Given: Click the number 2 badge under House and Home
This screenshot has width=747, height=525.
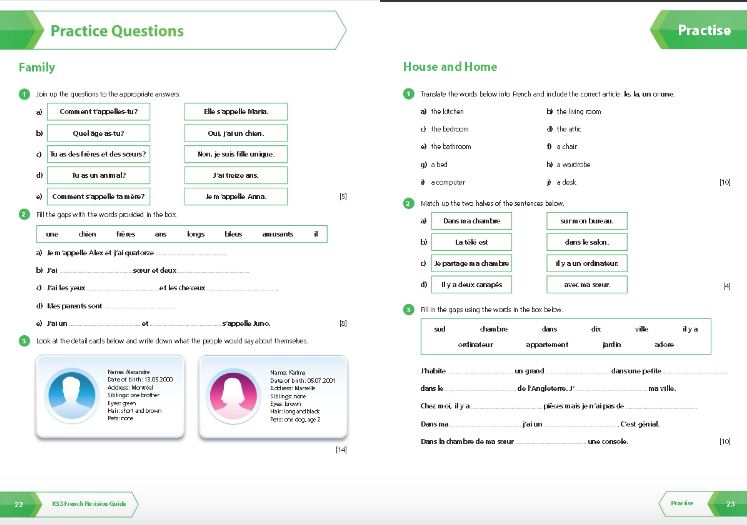Looking at the screenshot, I should click(x=409, y=203).
